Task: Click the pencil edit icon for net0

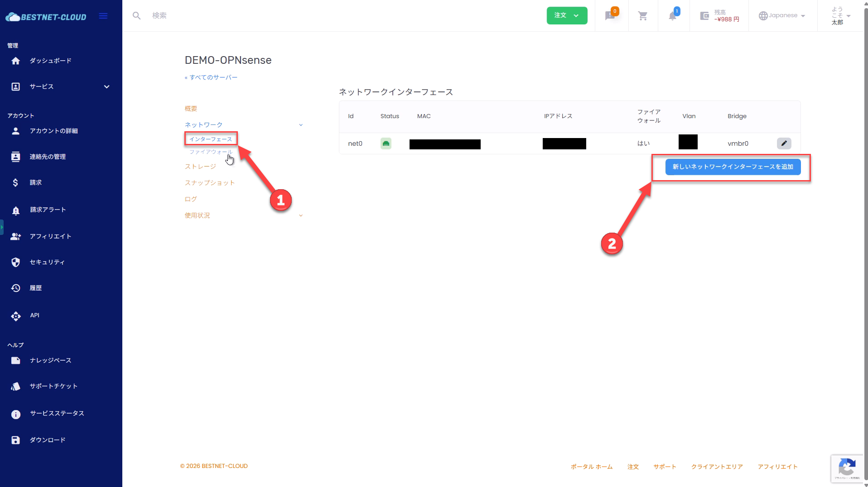Action: tap(784, 143)
